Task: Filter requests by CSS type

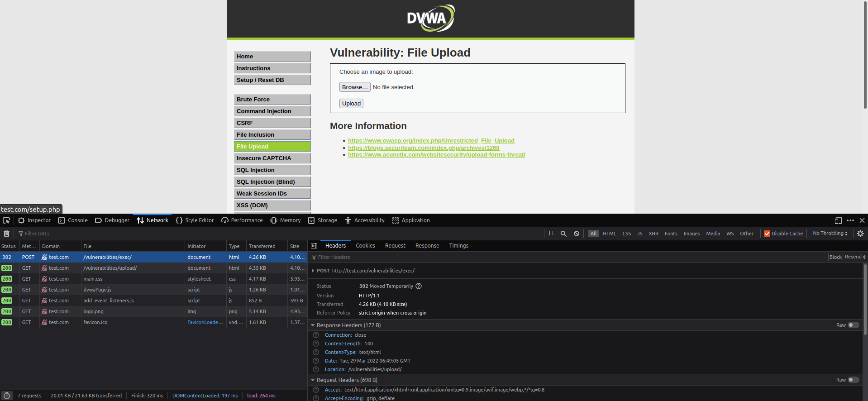Action: tap(627, 234)
